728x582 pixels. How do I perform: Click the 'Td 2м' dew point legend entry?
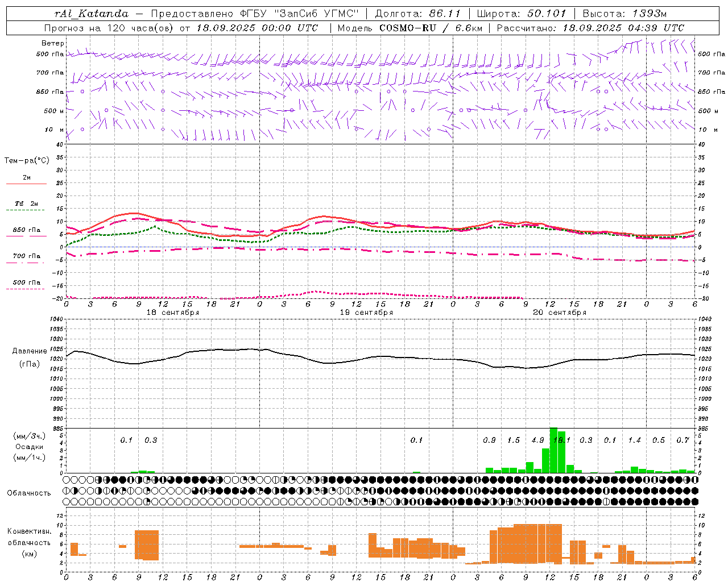pyautogui.click(x=27, y=203)
